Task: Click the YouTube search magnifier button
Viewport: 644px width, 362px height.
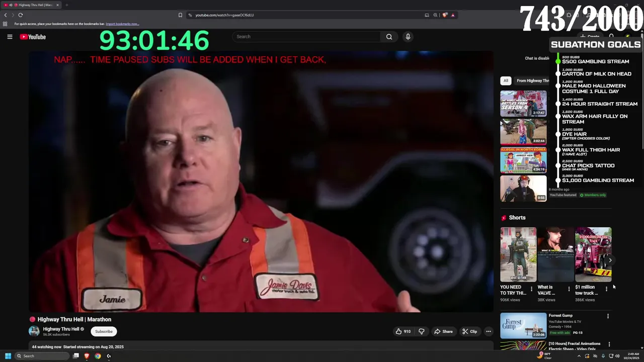Action: 389,37
